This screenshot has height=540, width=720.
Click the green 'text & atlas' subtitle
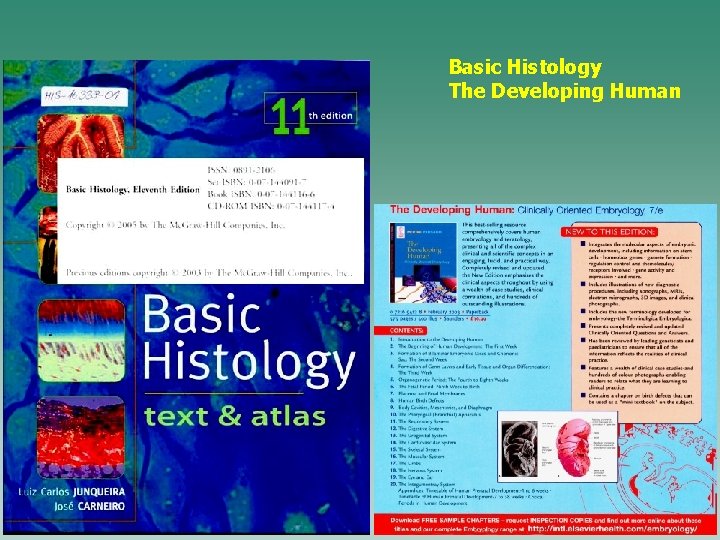pos(235,416)
